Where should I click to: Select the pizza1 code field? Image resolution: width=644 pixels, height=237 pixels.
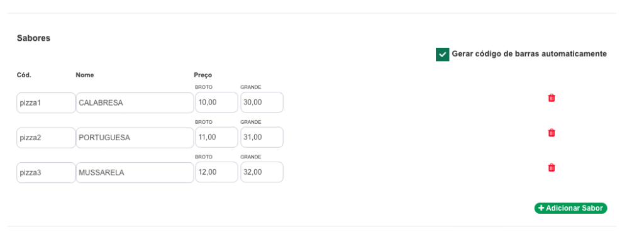coord(46,102)
